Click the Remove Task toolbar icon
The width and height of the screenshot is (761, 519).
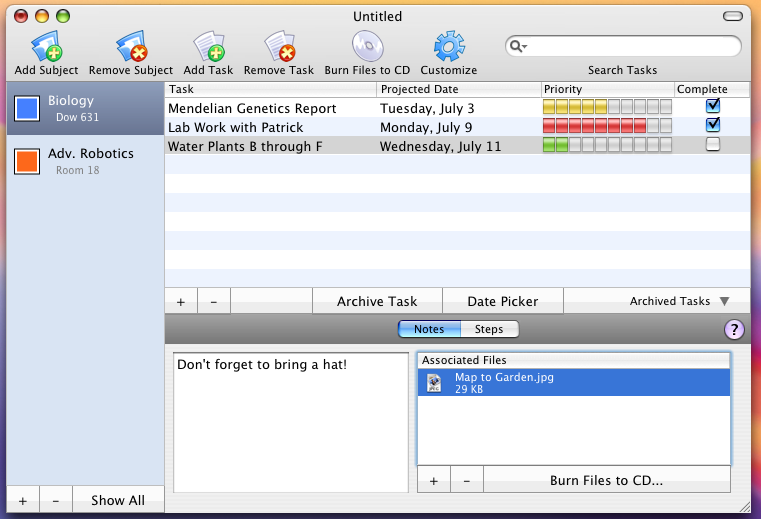click(279, 47)
